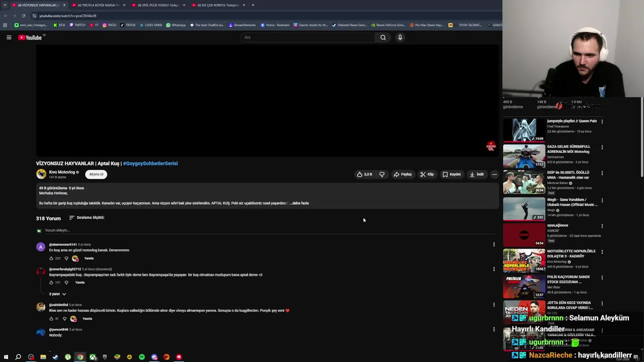Viewport: 644px width, 362px height.
Task: Open a new browser tab
Action: 253,5
